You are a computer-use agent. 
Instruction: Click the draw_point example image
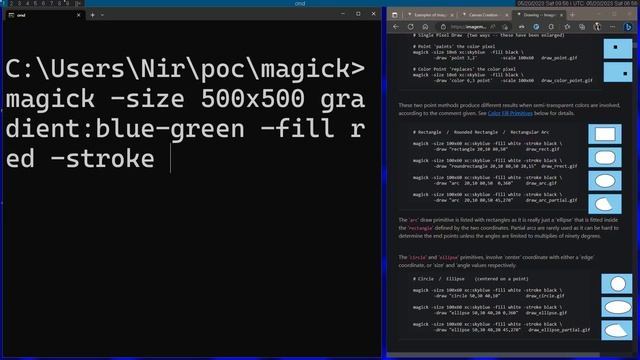(x=618, y=48)
